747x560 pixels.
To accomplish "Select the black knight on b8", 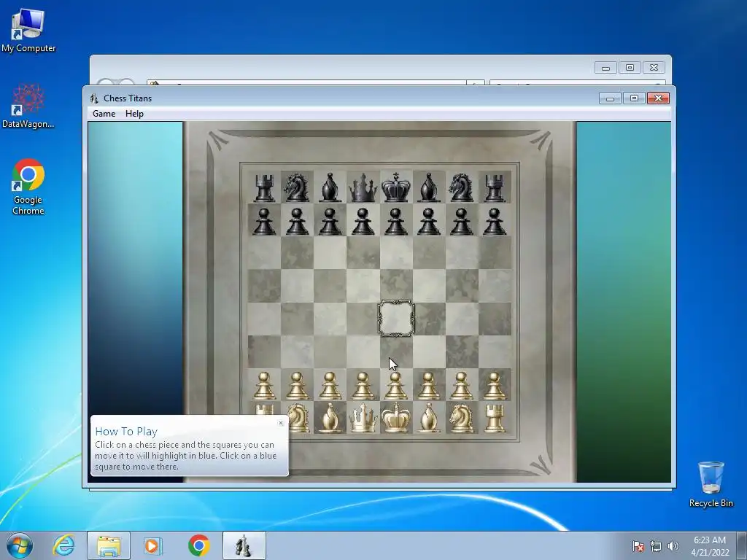I will (x=298, y=187).
